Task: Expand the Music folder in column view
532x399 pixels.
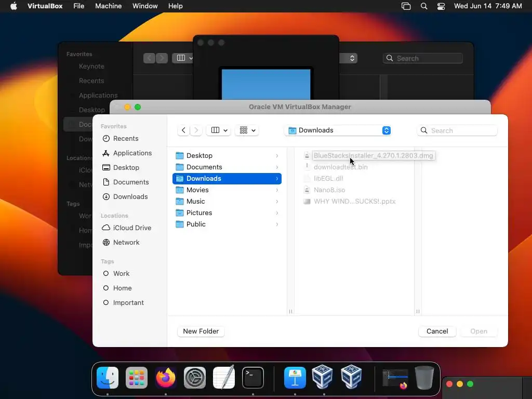Action: point(227,202)
